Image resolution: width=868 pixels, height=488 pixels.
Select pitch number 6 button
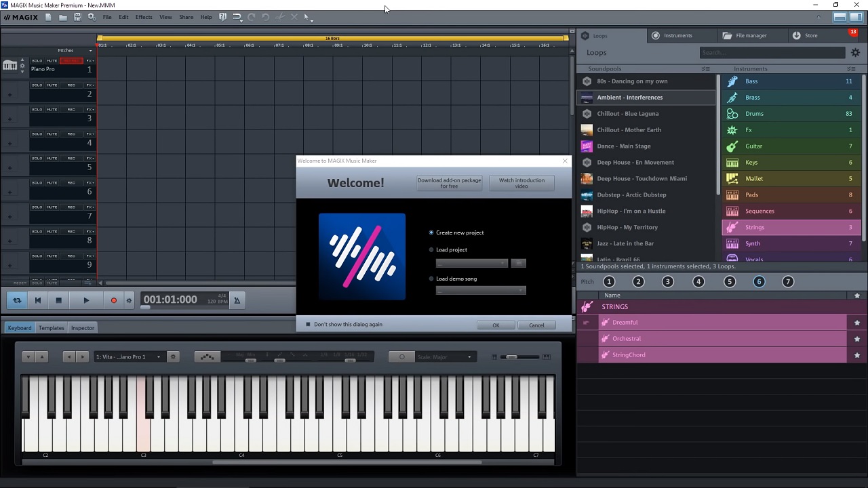click(x=759, y=282)
